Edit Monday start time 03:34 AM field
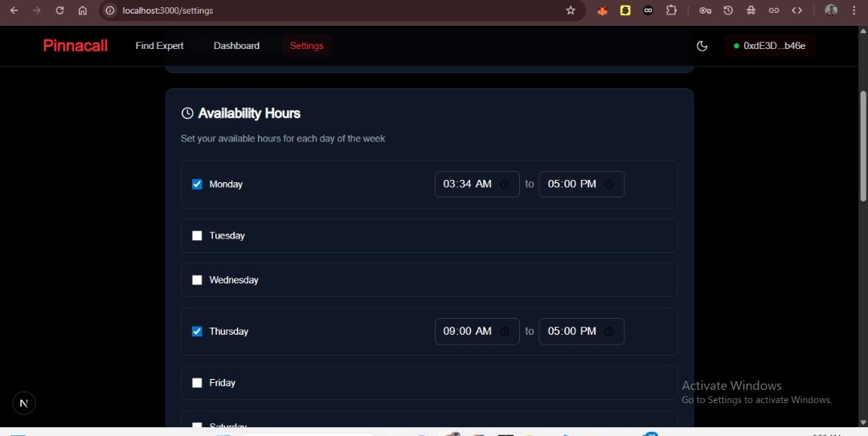The width and height of the screenshot is (868, 436). pos(477,184)
